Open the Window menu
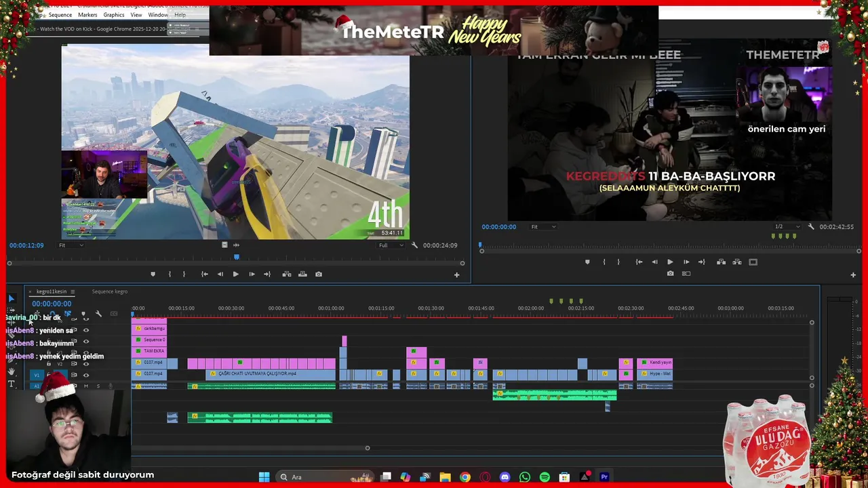The image size is (868, 488). 158,15
